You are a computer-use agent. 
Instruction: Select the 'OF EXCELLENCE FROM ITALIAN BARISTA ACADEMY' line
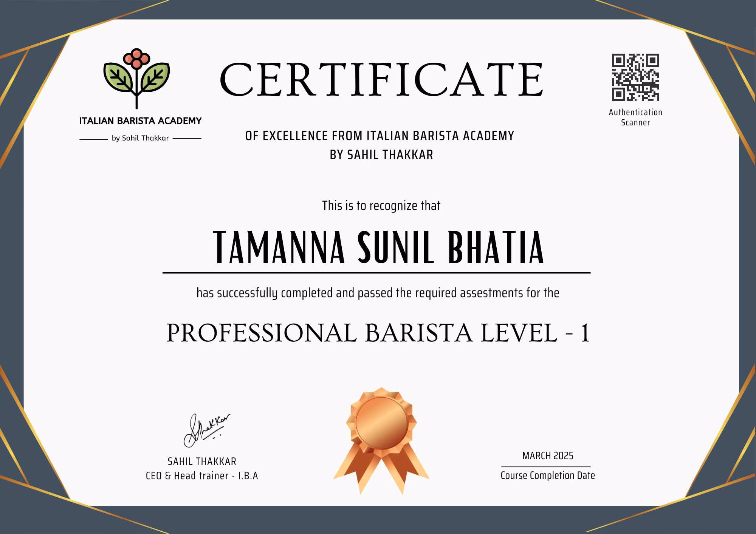pos(380,136)
